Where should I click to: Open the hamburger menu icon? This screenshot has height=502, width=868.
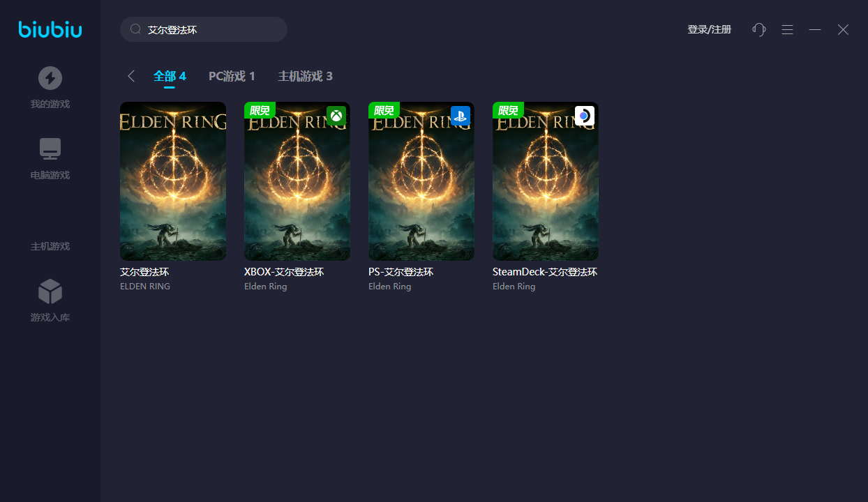click(787, 30)
